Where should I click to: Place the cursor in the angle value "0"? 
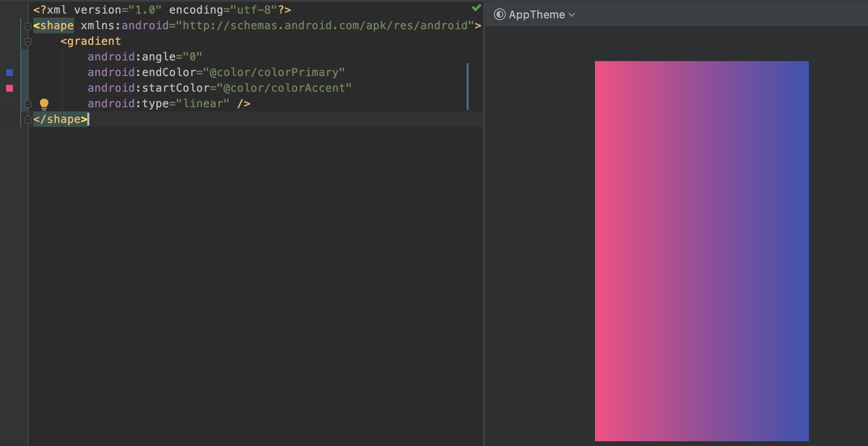193,57
